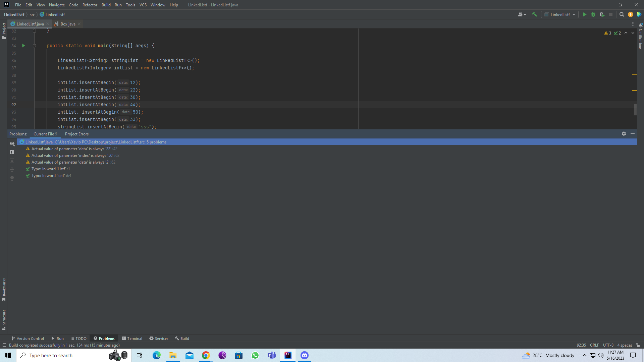Click Run with Coverage toolbar icon
This screenshot has height=362, width=644.
tap(602, 14)
